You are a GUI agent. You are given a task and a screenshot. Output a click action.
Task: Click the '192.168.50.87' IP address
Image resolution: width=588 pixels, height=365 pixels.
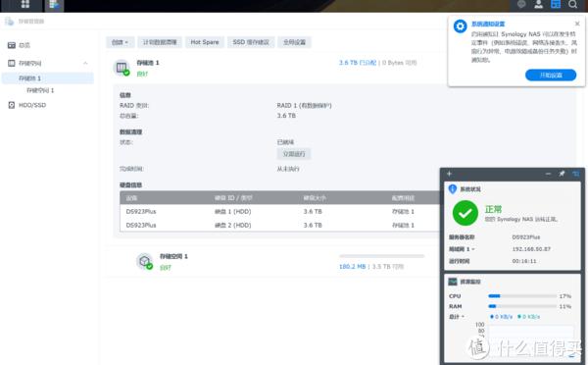[531, 249]
